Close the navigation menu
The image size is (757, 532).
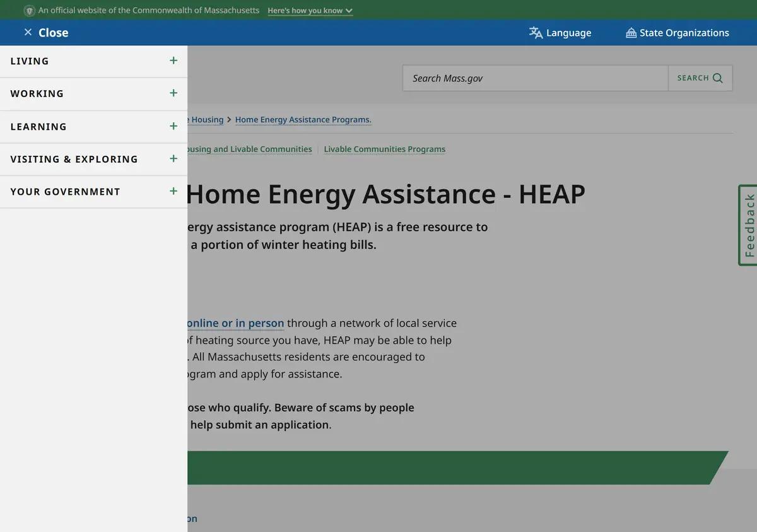tap(46, 33)
